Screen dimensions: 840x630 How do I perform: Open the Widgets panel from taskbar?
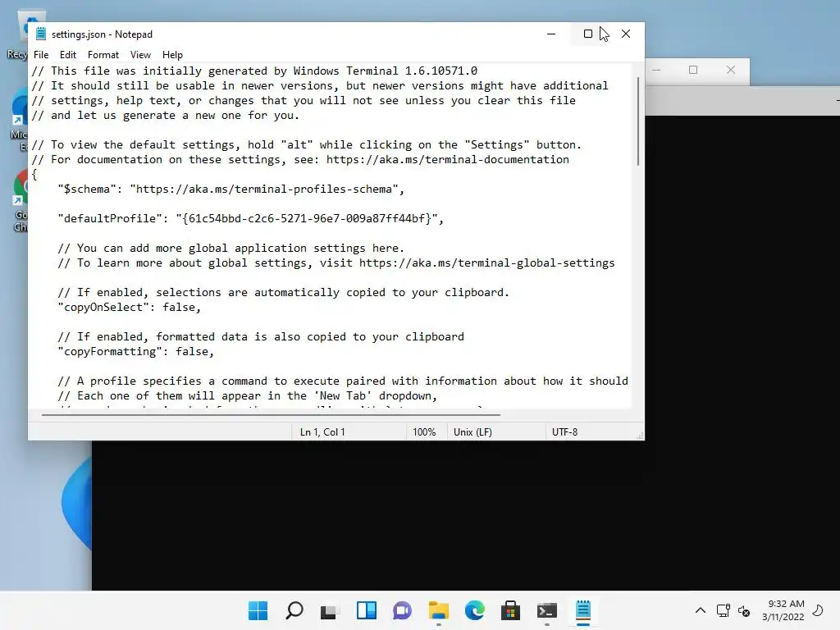tap(367, 610)
